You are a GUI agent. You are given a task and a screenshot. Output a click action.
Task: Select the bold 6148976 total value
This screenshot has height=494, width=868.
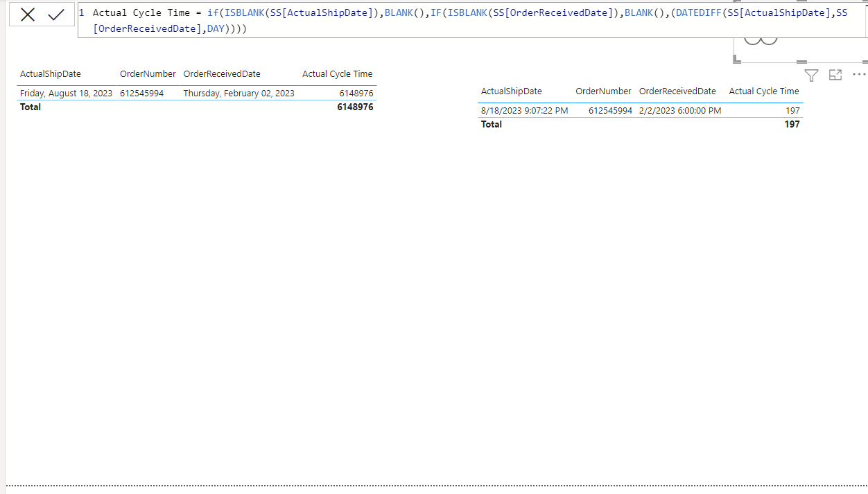355,107
